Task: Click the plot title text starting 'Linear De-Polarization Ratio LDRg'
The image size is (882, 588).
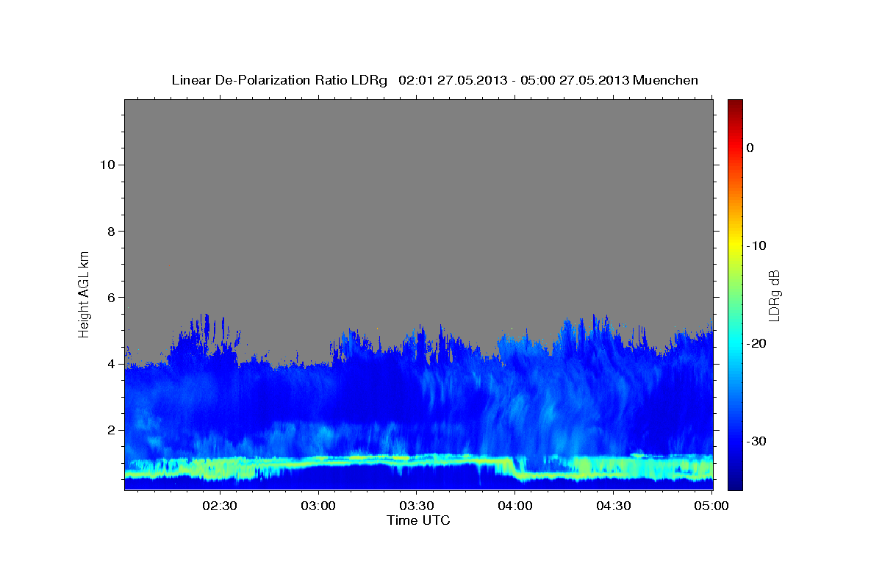Action: click(x=434, y=80)
